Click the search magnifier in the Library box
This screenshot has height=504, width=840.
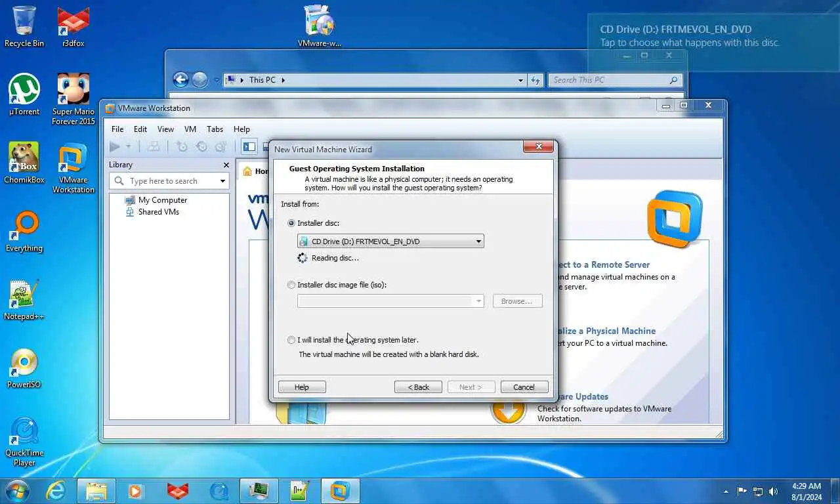click(x=119, y=181)
